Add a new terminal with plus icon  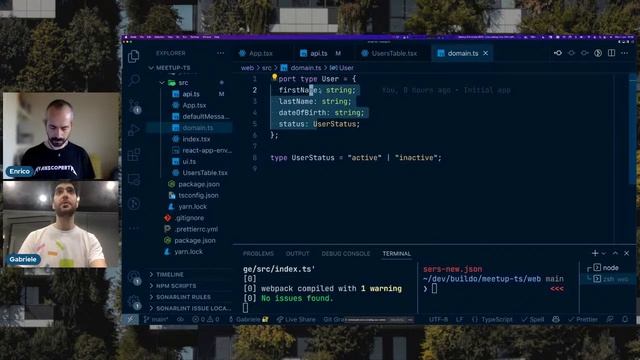pos(595,253)
